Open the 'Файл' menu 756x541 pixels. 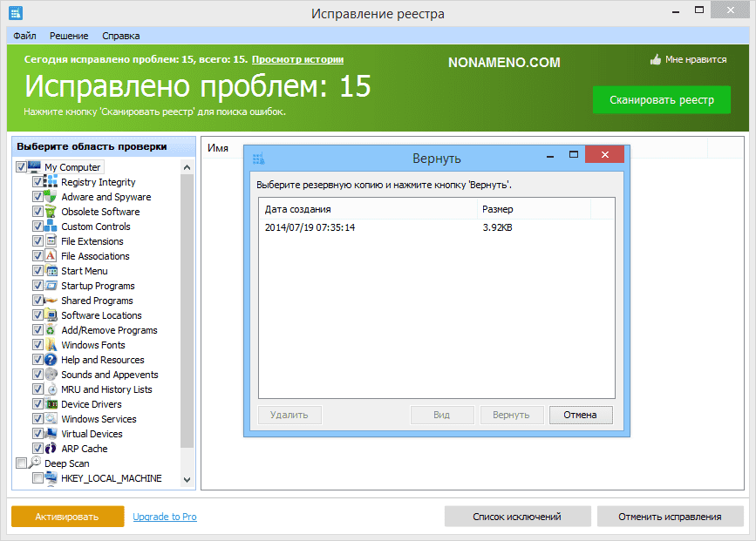tap(24, 36)
